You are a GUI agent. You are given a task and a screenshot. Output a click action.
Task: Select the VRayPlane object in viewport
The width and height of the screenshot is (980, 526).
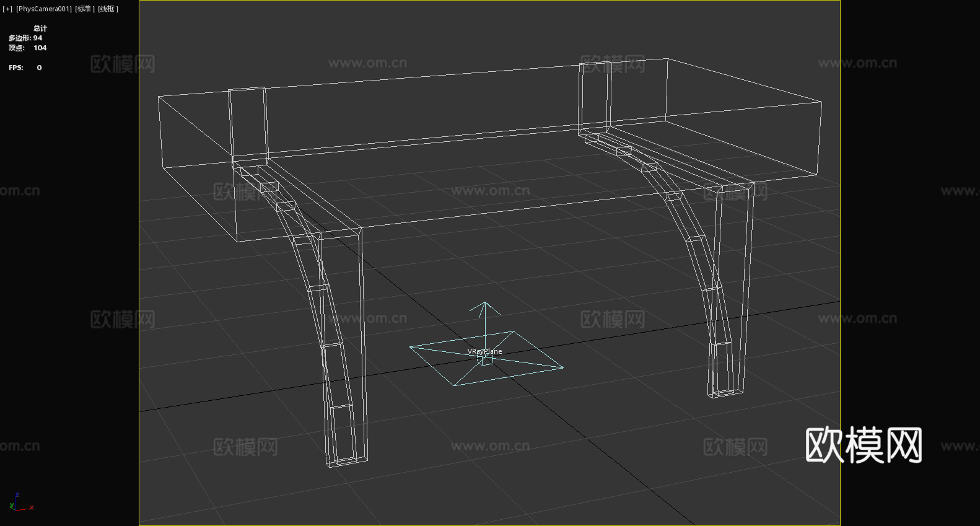tap(485, 351)
